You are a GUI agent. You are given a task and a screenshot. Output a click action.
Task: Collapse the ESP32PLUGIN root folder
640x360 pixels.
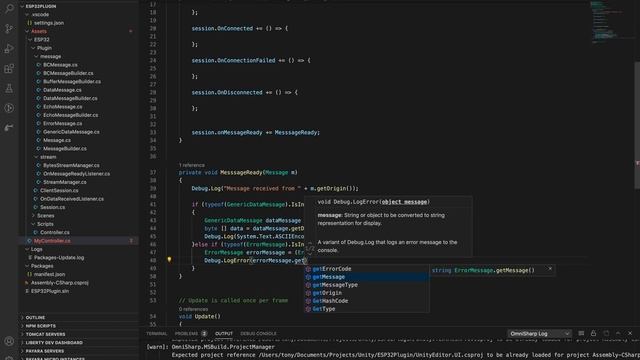(x=41, y=6)
